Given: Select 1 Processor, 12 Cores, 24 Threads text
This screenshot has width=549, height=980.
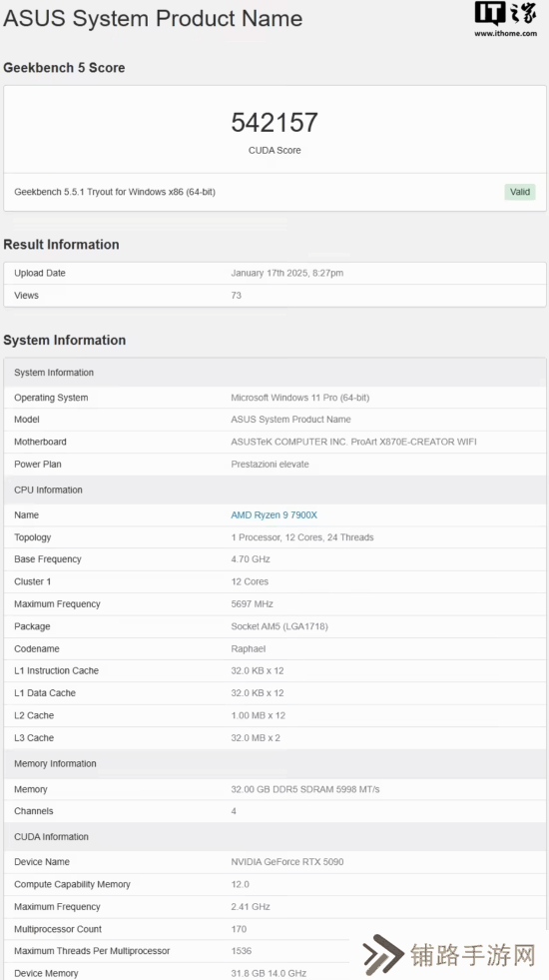Looking at the screenshot, I should coord(302,537).
